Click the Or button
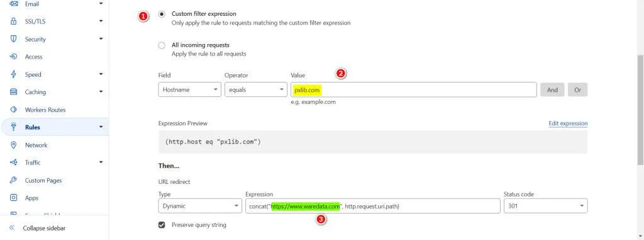 click(577, 89)
